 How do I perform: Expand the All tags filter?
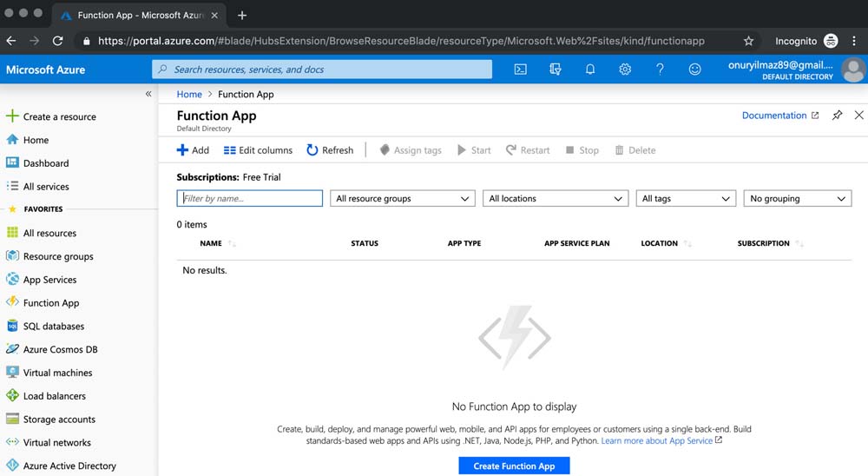click(686, 199)
